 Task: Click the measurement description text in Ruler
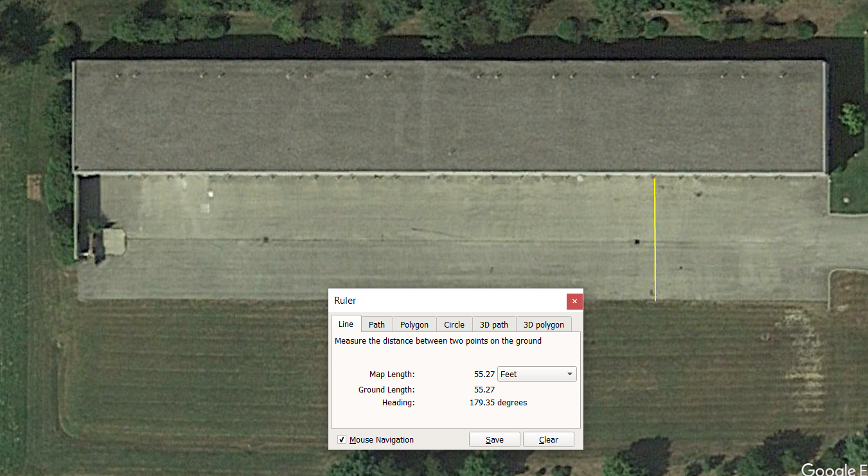438,341
